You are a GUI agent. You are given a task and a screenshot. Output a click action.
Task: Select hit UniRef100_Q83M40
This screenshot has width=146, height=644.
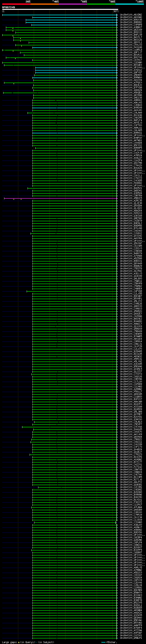[x=131, y=618]
